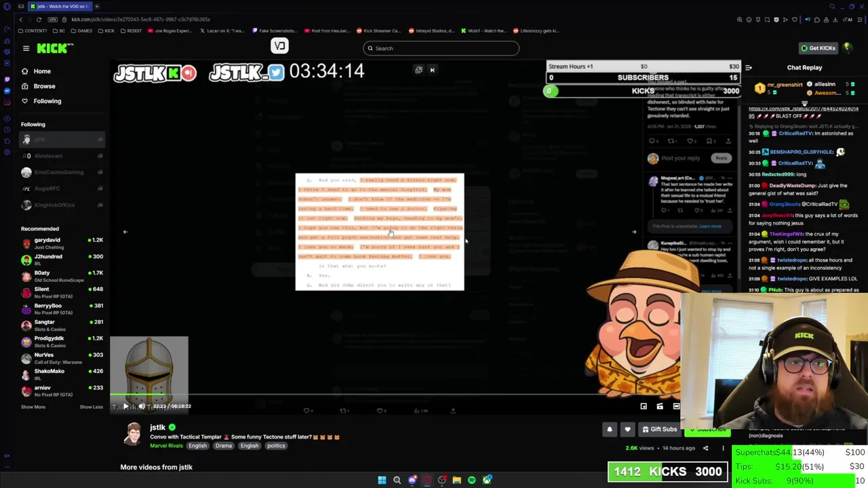
Task: Open the NurVes recommended channel
Action: [x=62, y=358]
